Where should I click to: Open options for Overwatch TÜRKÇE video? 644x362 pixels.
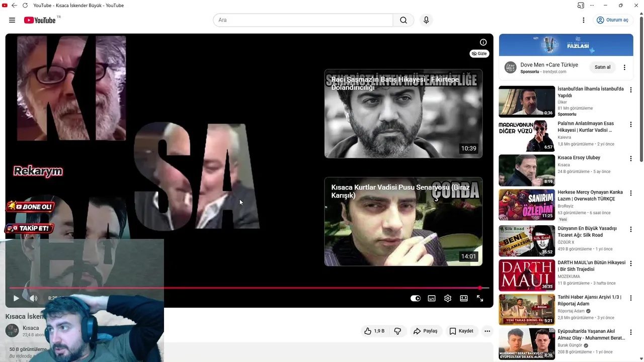[x=630, y=193]
